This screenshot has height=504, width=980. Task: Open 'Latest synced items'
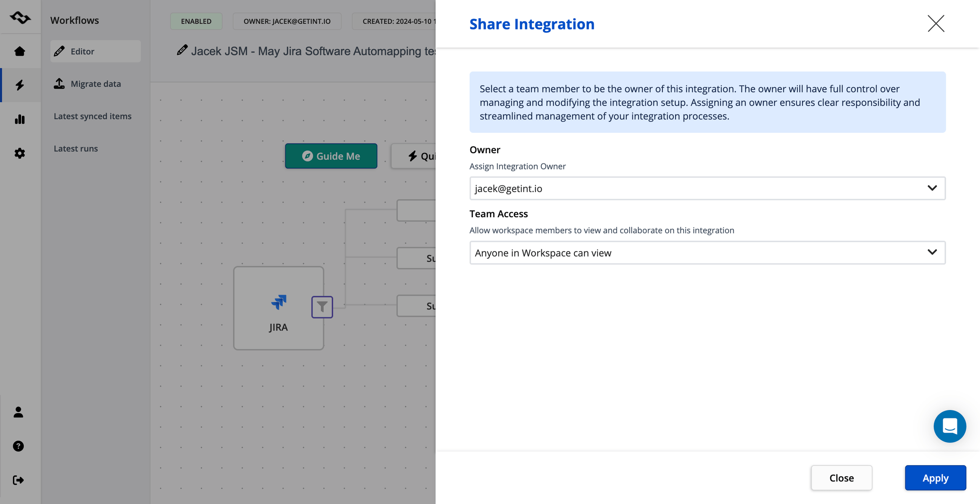[92, 116]
